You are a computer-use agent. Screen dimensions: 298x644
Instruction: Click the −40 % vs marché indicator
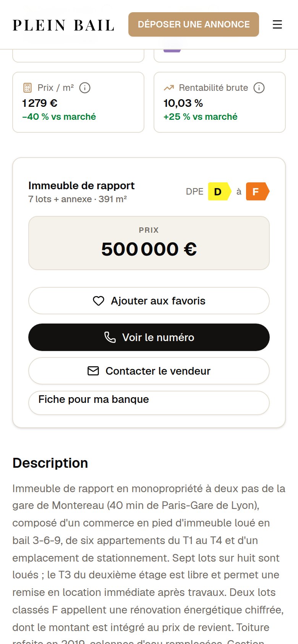coord(59,117)
